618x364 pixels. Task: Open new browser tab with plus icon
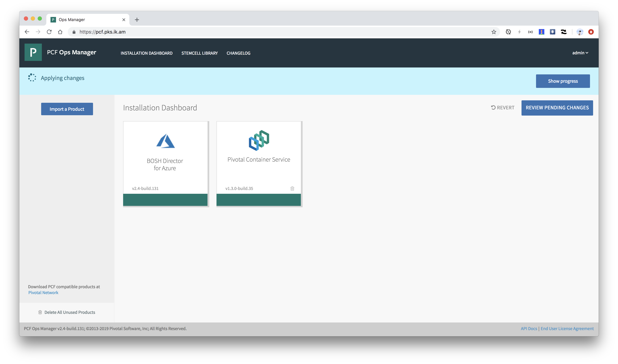[x=137, y=20]
